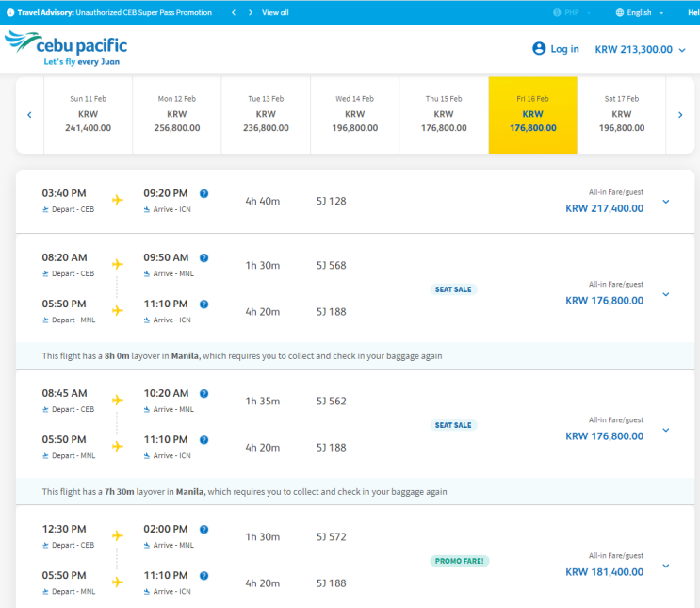Click info icon beside 10:20 AM arrival
The image size is (700, 608).
204,393
